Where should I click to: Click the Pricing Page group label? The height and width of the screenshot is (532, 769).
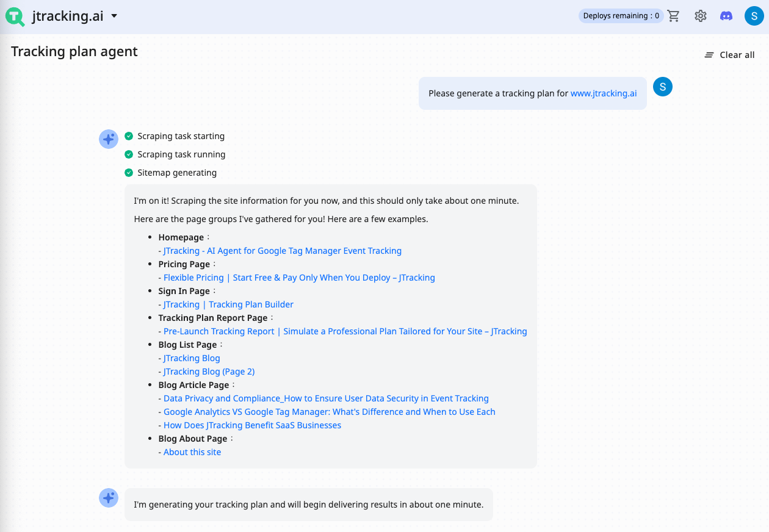184,264
